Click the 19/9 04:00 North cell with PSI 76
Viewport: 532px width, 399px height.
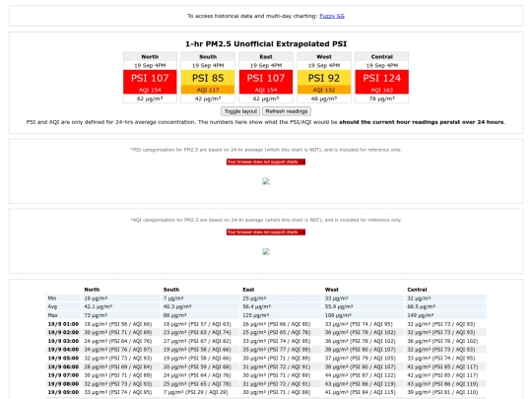coord(118,350)
